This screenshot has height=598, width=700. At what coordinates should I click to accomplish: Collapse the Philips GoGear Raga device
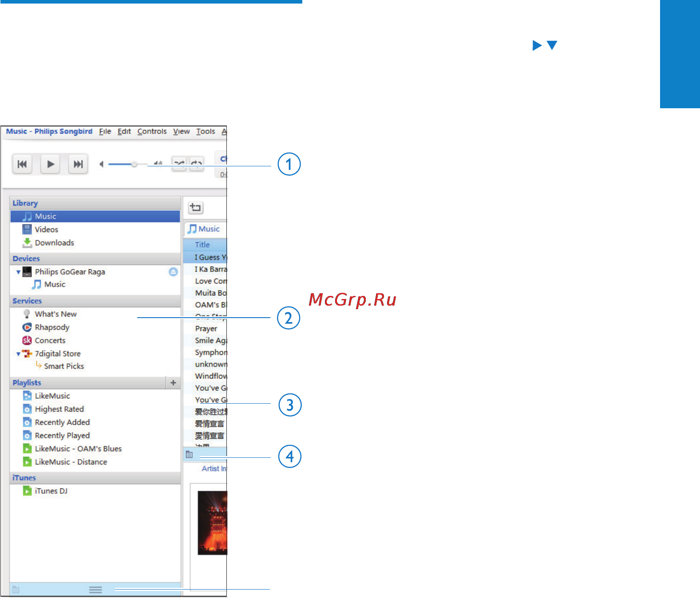pos(18,272)
